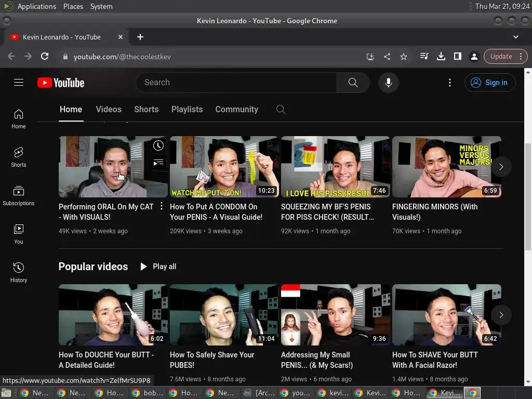Image resolution: width=532 pixels, height=399 pixels.
Task: Add cat video to Watch Later
Action: (158, 145)
